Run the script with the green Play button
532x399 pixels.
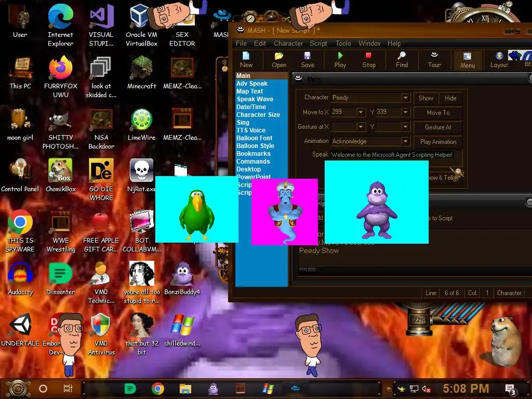tap(340, 60)
